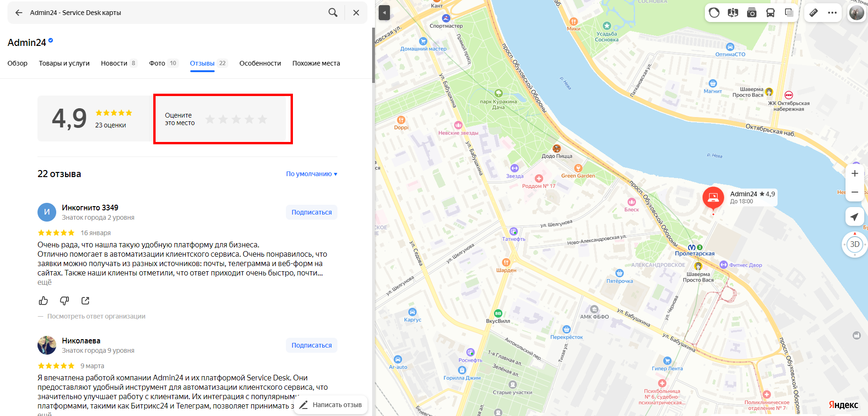The image size is (868, 416).
Task: Expand Инкогнито 3349 review with ещё
Action: [x=45, y=282]
